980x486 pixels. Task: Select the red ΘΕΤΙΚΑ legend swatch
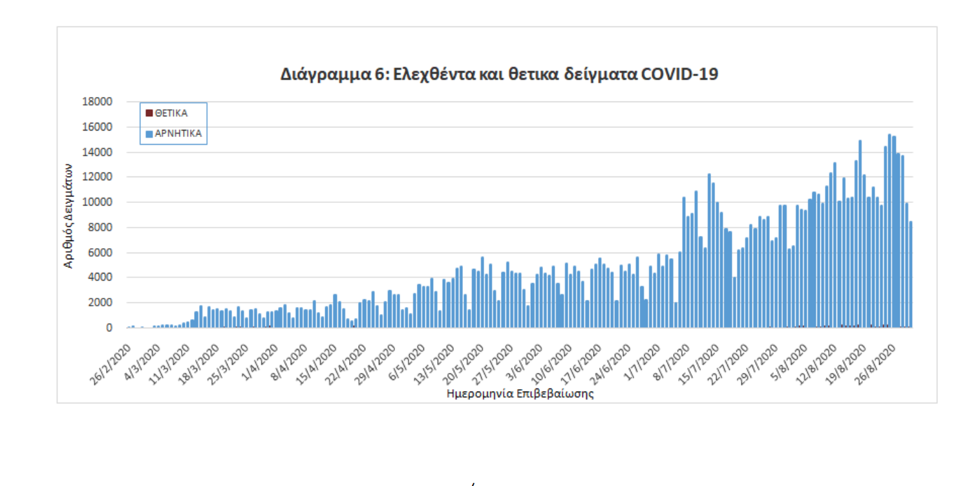tap(149, 113)
